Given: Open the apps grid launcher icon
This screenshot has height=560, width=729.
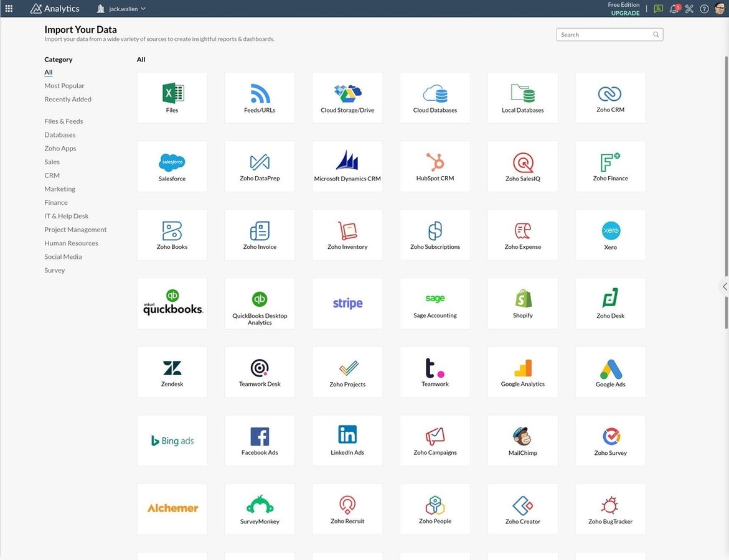Looking at the screenshot, I should tap(9, 9).
